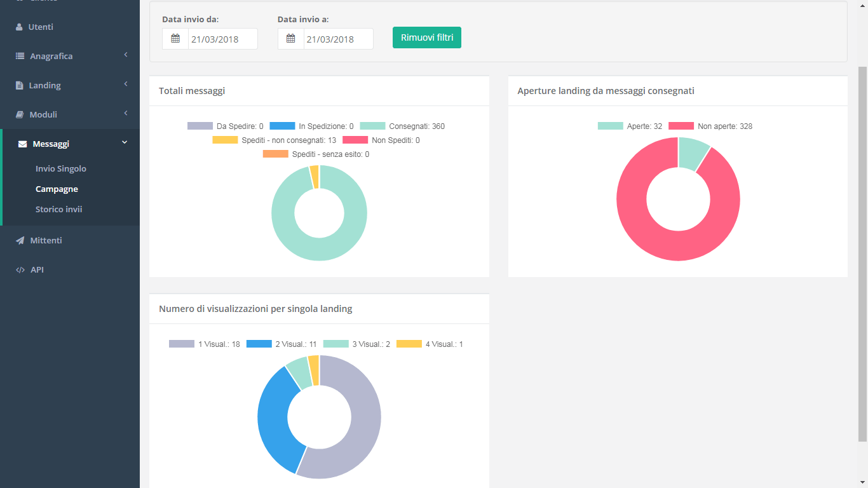
Task: Toggle 2 Visual. legend entry
Action: (x=281, y=344)
